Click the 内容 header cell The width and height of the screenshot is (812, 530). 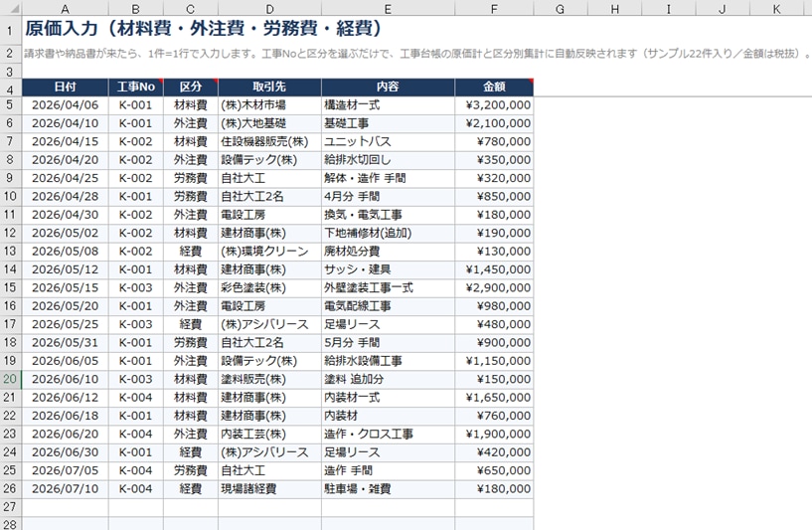[388, 88]
